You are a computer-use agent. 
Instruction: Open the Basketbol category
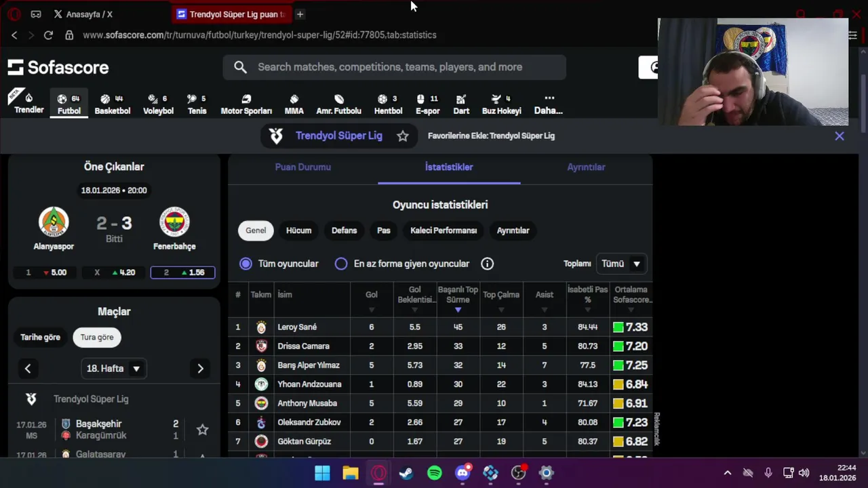pyautogui.click(x=112, y=104)
